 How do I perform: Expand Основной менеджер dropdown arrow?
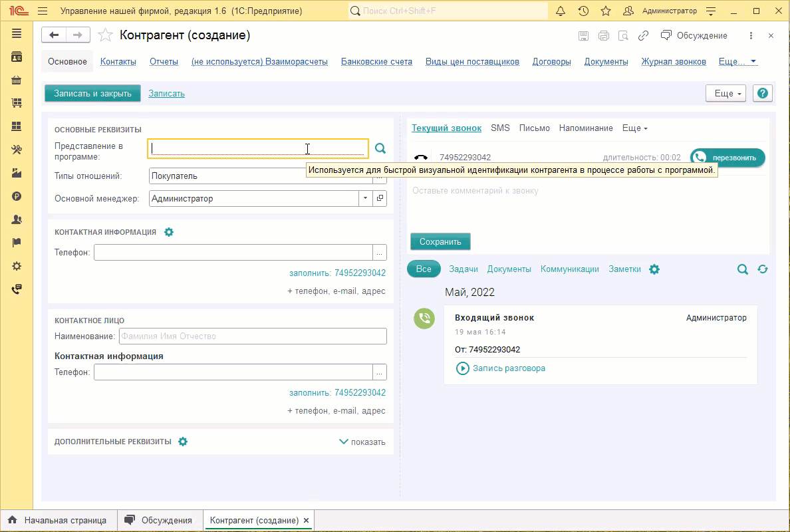coord(365,198)
